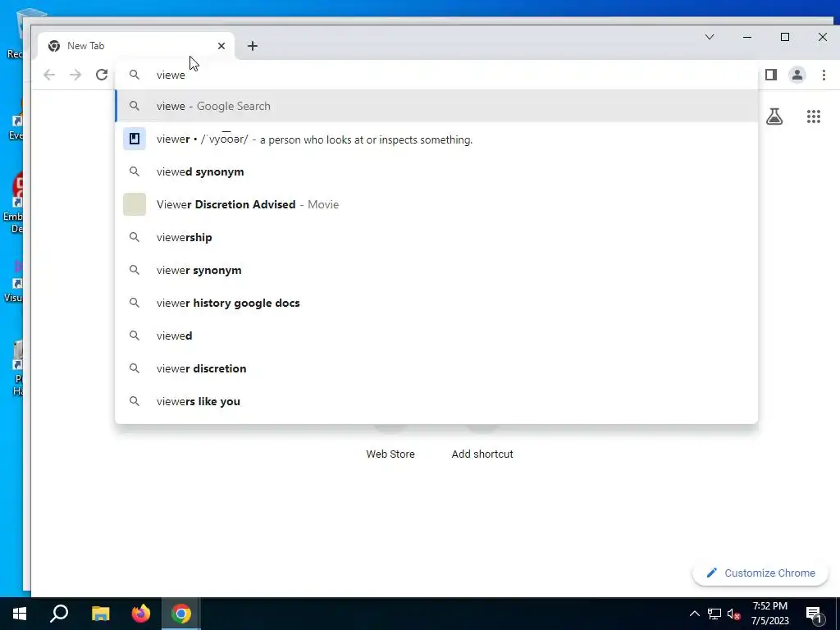840x630 pixels.
Task: Reload the page with refresh icon
Action: [x=102, y=75]
